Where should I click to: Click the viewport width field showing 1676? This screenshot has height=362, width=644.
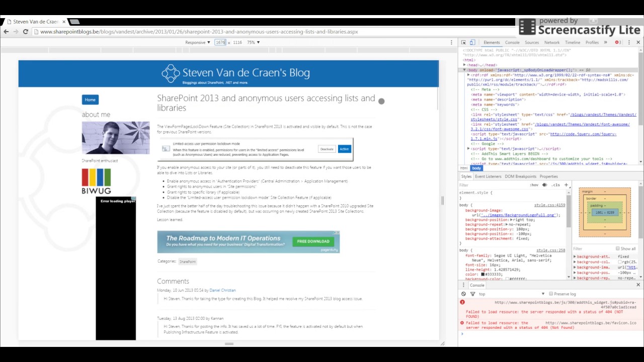point(220,43)
